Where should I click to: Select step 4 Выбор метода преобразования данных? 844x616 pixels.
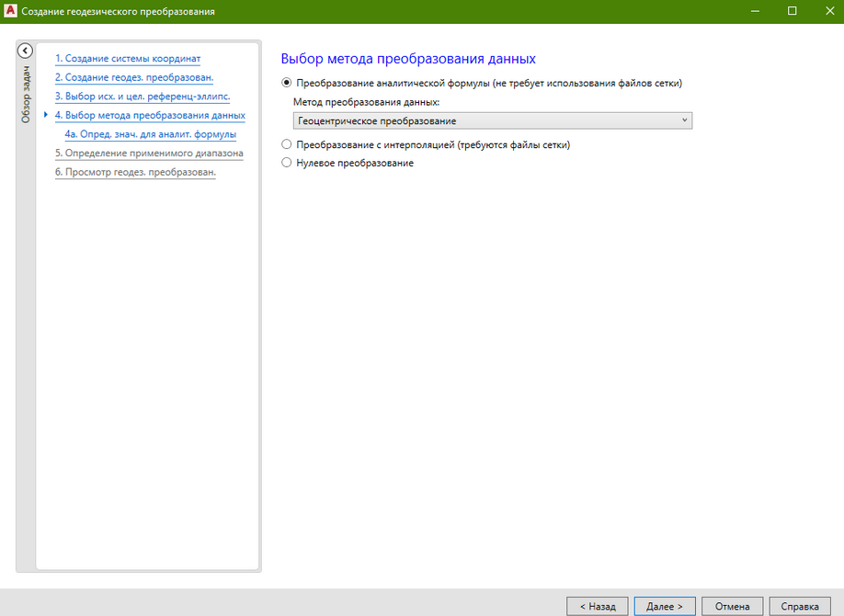tap(150, 116)
